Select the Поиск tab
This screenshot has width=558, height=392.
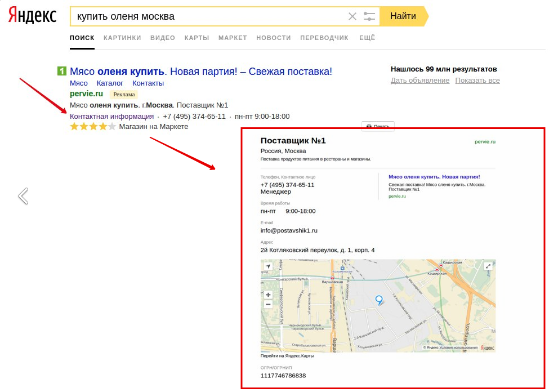click(82, 38)
